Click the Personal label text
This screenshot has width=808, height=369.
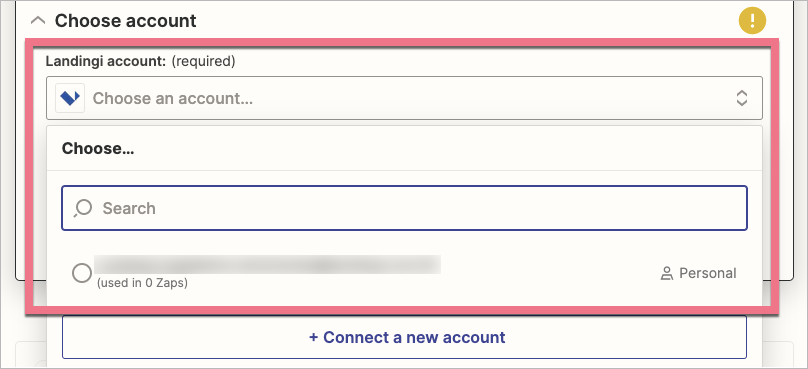(x=708, y=273)
